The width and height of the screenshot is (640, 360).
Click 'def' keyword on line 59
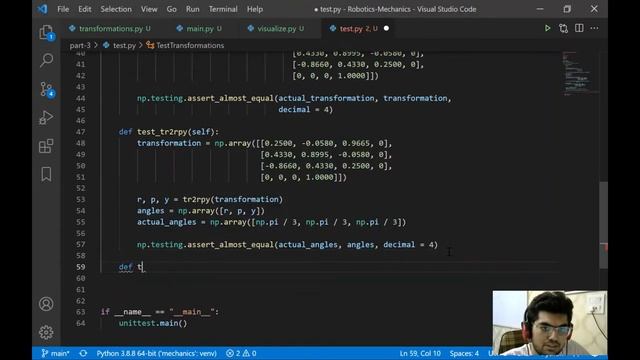(125, 267)
